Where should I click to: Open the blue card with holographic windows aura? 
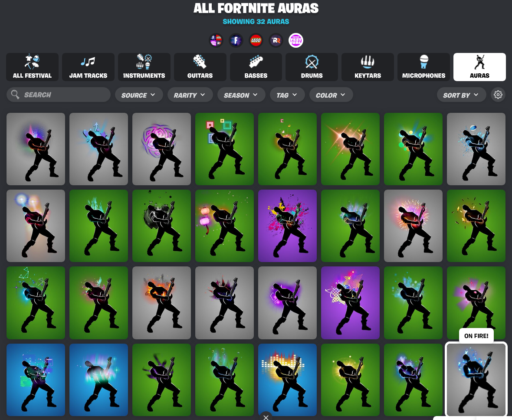pyautogui.click(x=36, y=380)
